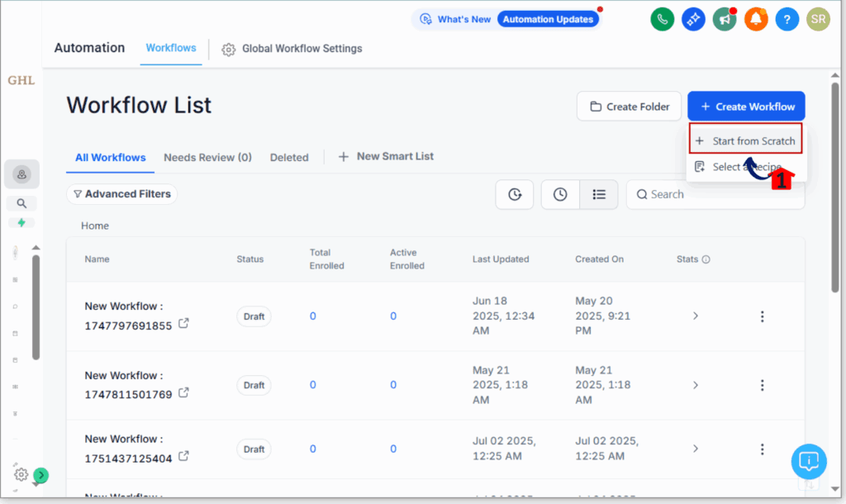Click the Stats info icon in header

tap(706, 259)
